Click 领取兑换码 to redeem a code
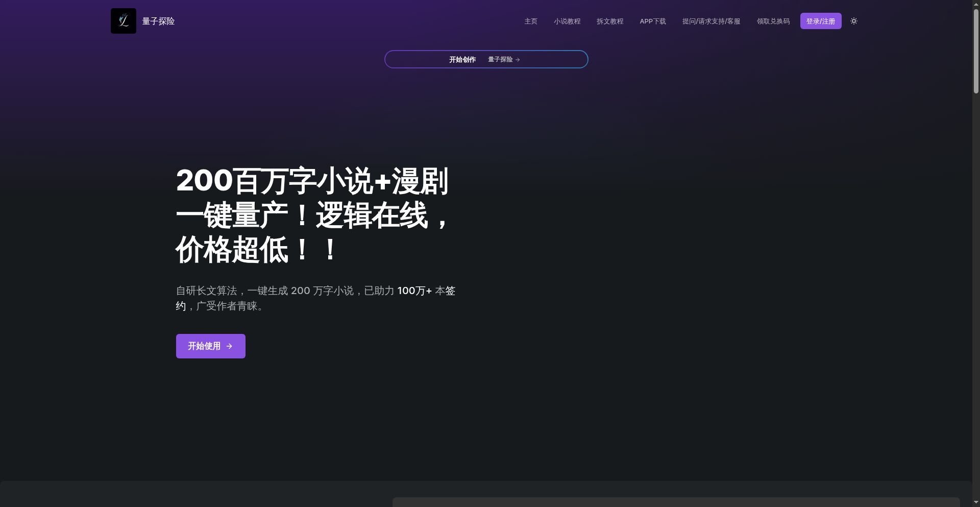Screen dimensions: 980x507 coord(773,21)
